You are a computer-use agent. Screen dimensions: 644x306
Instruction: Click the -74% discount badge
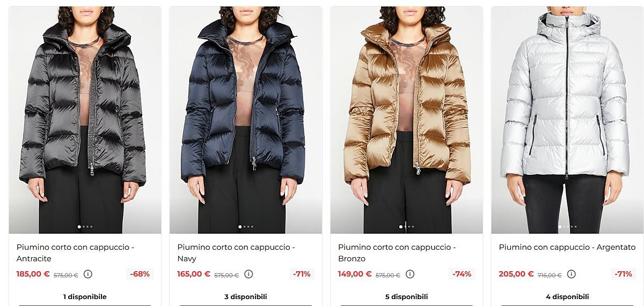click(x=462, y=274)
